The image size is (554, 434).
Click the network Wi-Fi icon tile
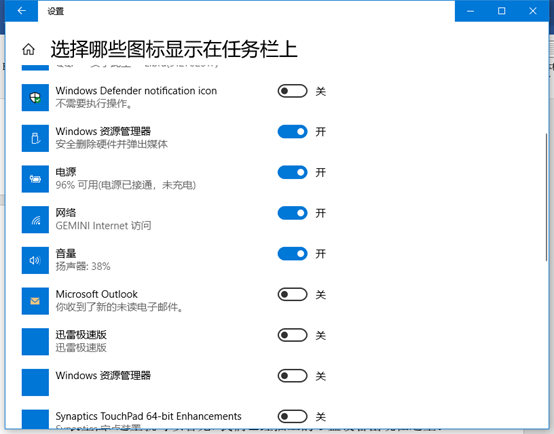[35, 219]
